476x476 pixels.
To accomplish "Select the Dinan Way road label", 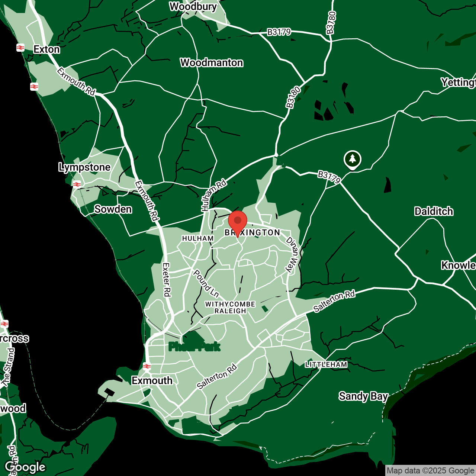I will 292,254.
